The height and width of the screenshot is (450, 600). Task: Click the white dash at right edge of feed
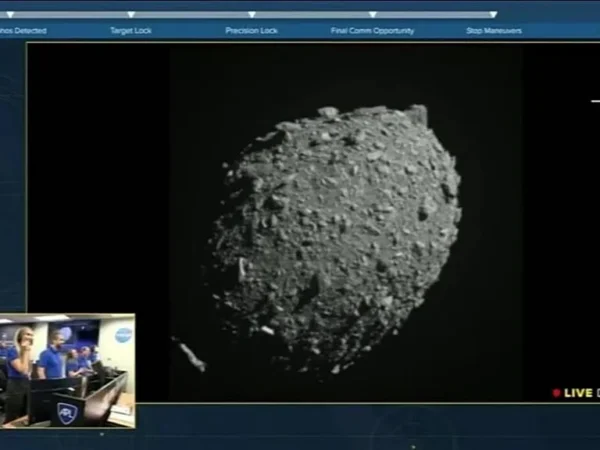(595, 101)
